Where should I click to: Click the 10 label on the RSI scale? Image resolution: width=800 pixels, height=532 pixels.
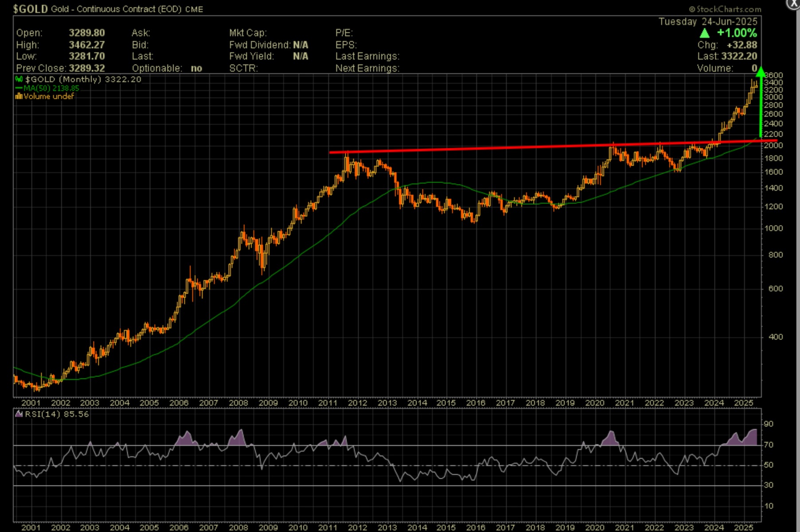[x=769, y=506]
